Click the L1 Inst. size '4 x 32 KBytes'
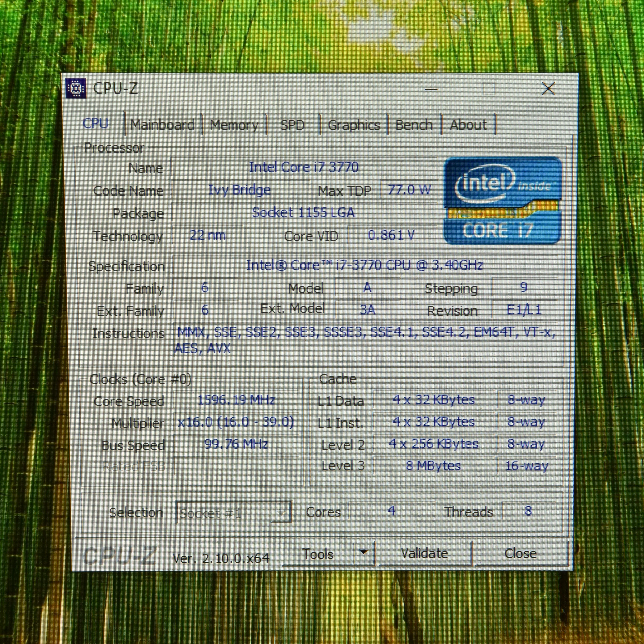Image resolution: width=644 pixels, height=644 pixels. (433, 422)
